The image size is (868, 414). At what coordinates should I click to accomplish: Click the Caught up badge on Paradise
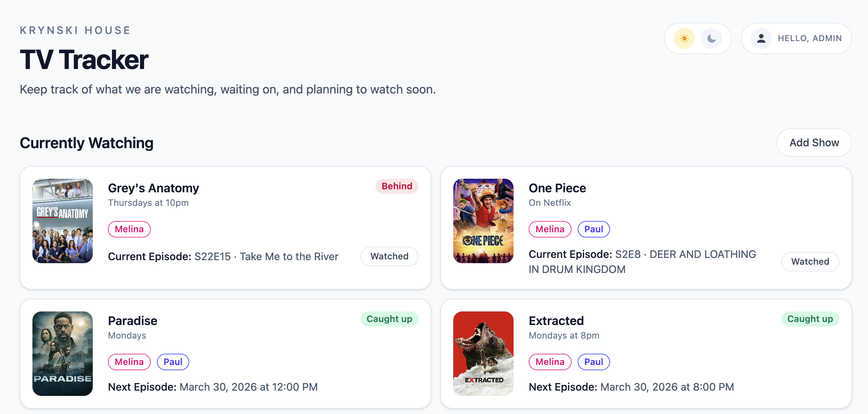click(389, 319)
